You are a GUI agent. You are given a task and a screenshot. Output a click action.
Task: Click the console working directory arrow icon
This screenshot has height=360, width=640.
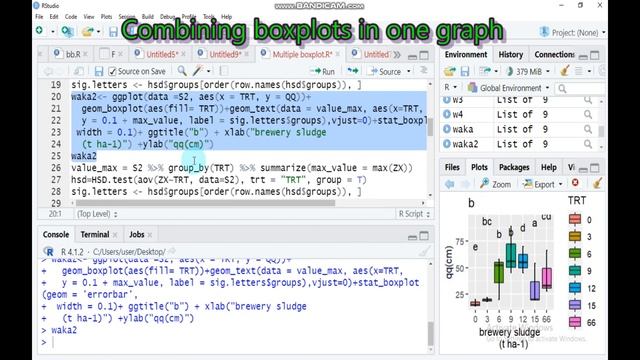coord(172,251)
